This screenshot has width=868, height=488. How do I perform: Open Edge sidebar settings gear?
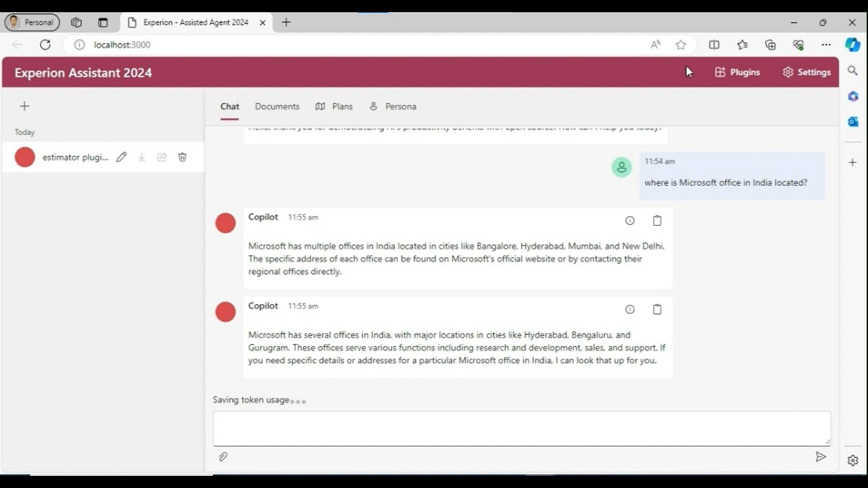[853, 460]
